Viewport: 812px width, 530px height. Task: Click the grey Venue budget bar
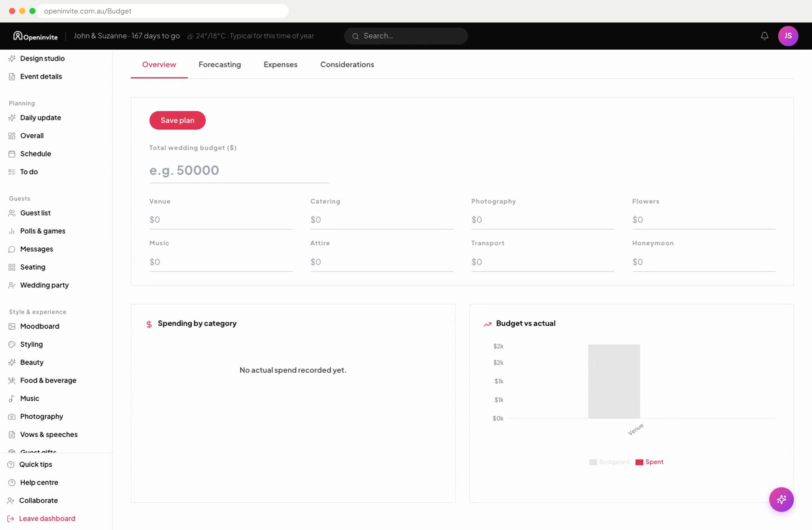point(614,381)
